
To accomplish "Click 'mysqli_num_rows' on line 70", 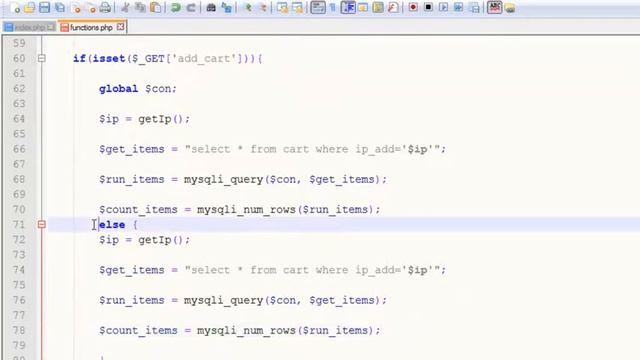I will (x=246, y=209).
